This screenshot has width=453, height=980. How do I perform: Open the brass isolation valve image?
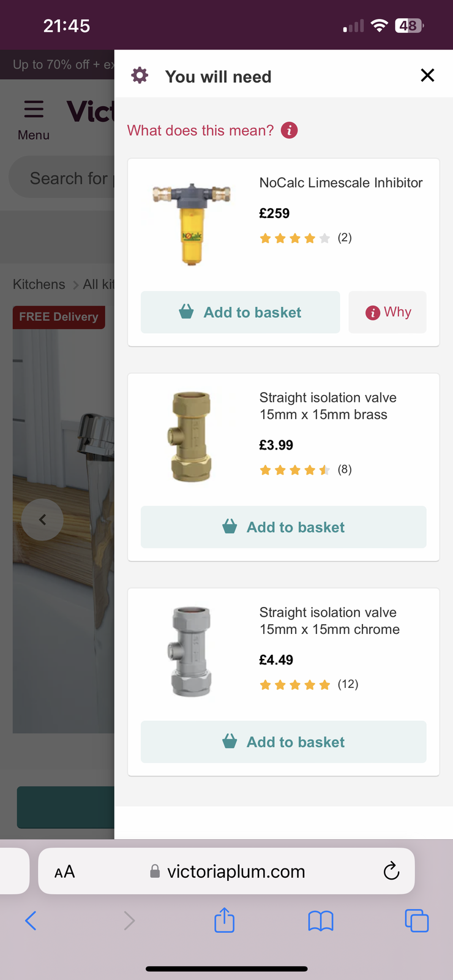click(x=192, y=437)
